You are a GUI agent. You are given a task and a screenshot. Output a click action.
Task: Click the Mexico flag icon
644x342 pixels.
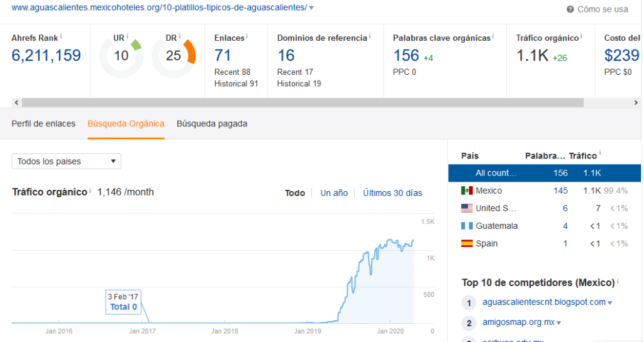coord(467,190)
